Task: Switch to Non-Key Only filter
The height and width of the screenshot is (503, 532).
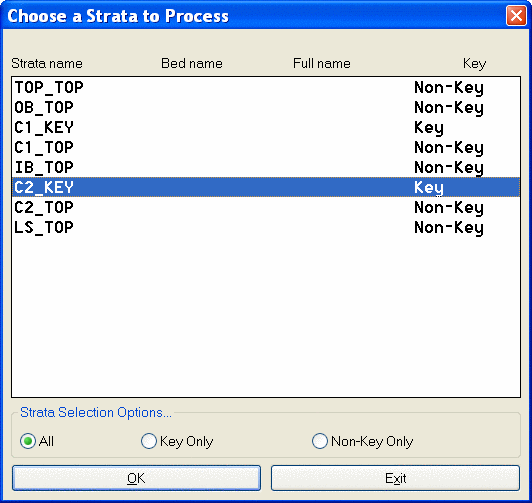Action: (320, 441)
